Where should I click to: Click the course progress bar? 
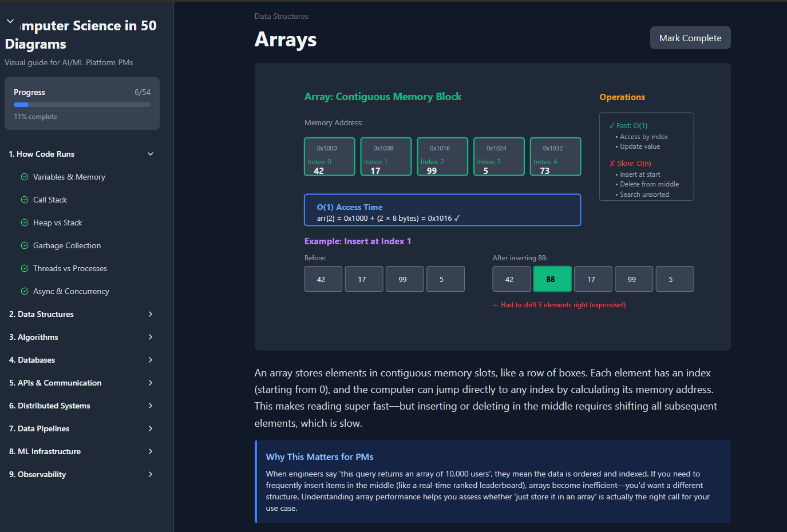coord(82,105)
